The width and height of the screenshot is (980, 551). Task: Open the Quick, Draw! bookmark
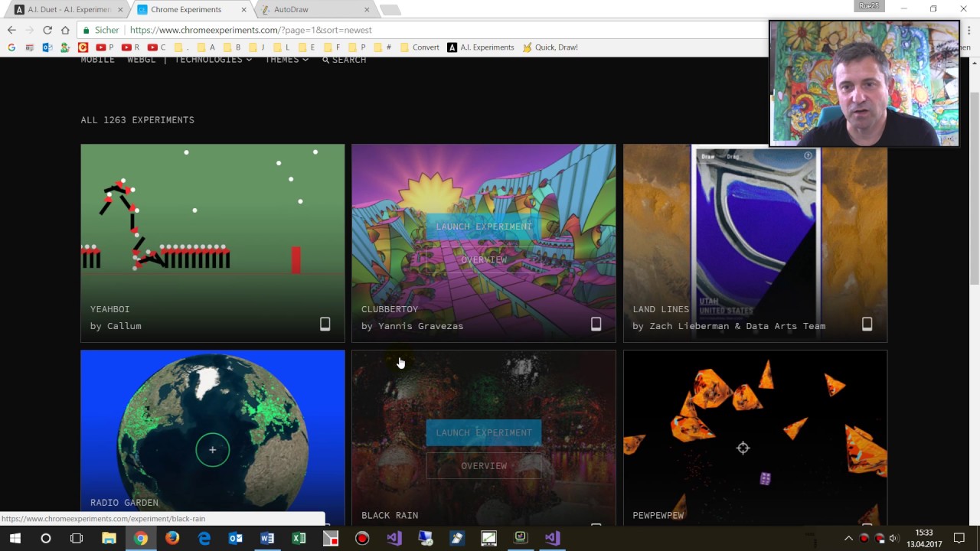click(x=550, y=47)
